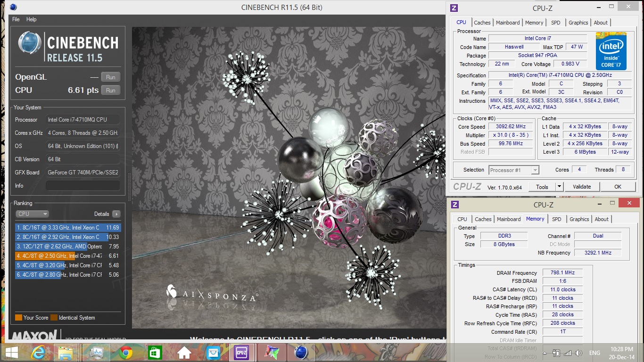The width and height of the screenshot is (644, 362).
Task: Show hidden system tray icons
Action: pyautogui.click(x=545, y=353)
